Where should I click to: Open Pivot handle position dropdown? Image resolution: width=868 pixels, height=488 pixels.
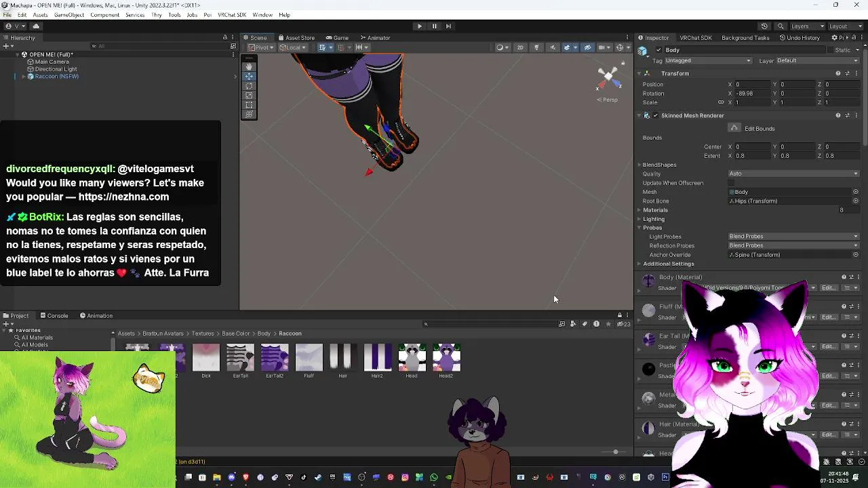260,47
